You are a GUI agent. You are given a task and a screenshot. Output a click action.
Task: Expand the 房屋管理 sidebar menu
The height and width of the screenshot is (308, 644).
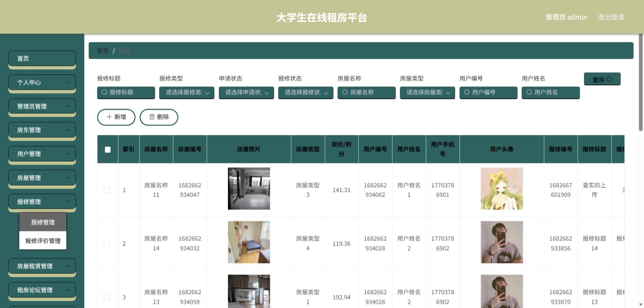coord(42,178)
